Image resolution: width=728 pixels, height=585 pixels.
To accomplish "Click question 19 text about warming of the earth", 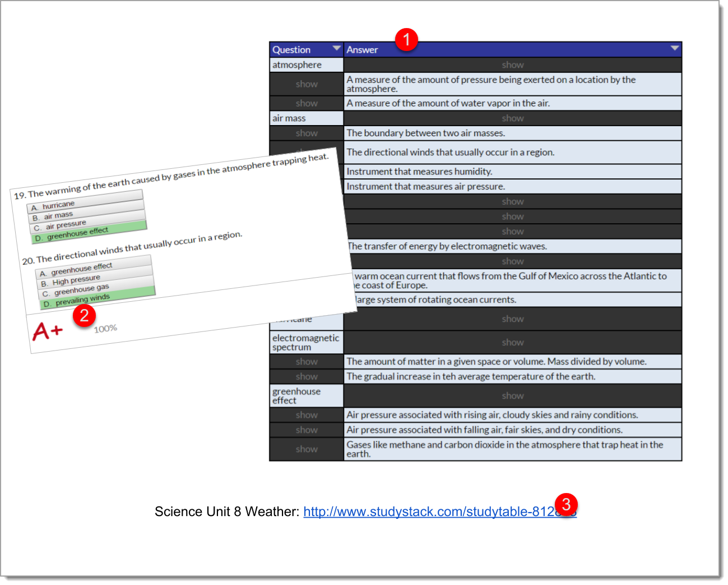I will click(x=171, y=176).
